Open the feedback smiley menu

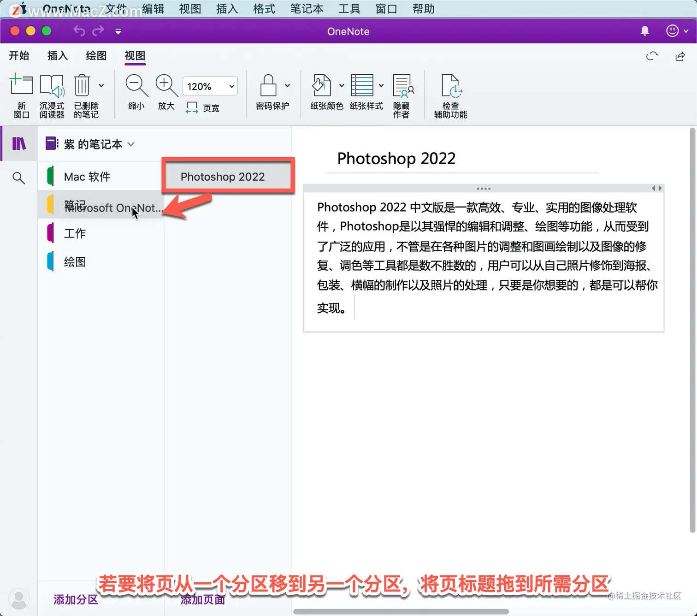pos(677,31)
